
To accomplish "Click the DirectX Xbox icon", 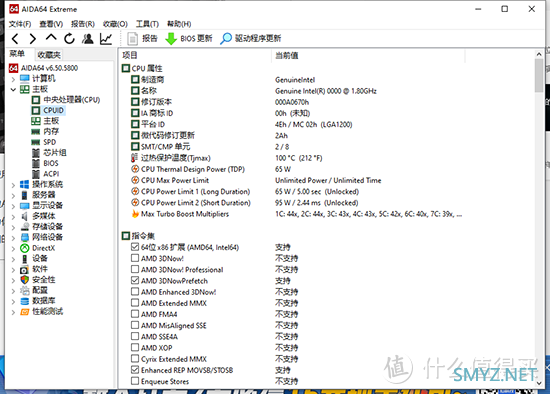I will click(x=25, y=248).
